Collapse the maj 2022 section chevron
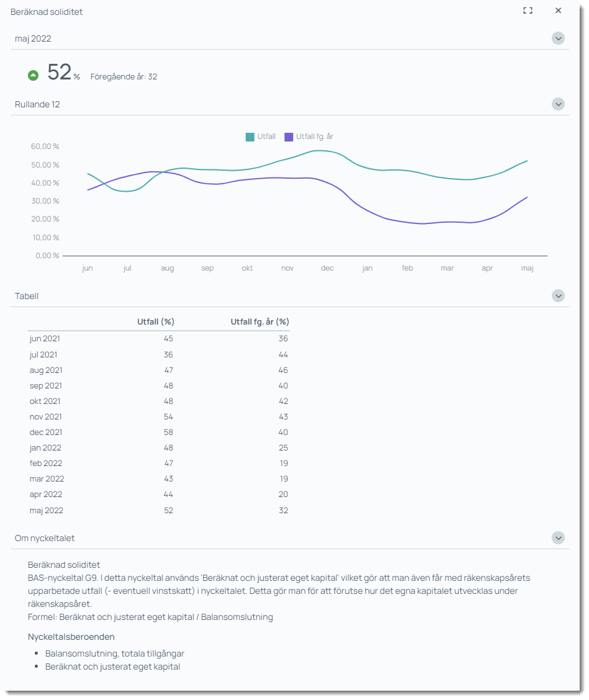 pyautogui.click(x=558, y=38)
